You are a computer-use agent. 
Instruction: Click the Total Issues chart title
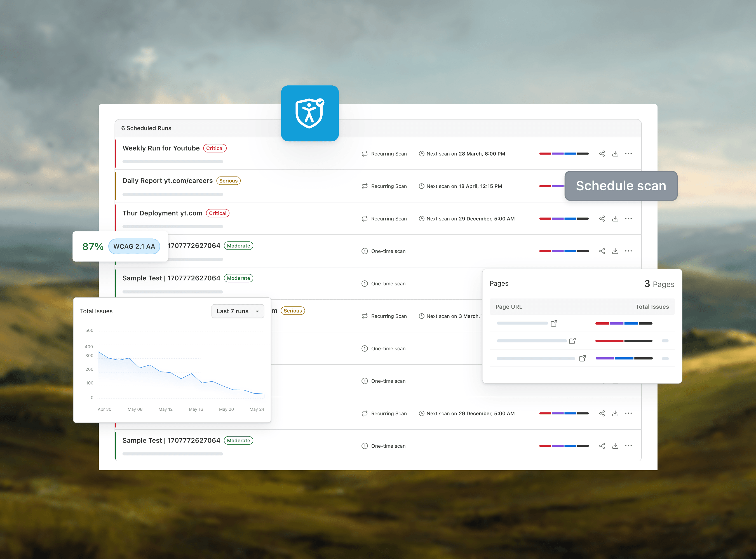pos(96,311)
